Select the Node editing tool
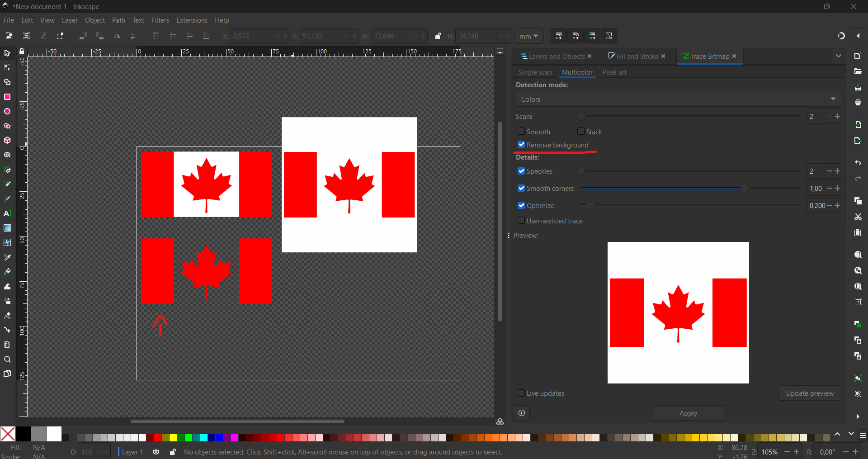 click(7, 68)
